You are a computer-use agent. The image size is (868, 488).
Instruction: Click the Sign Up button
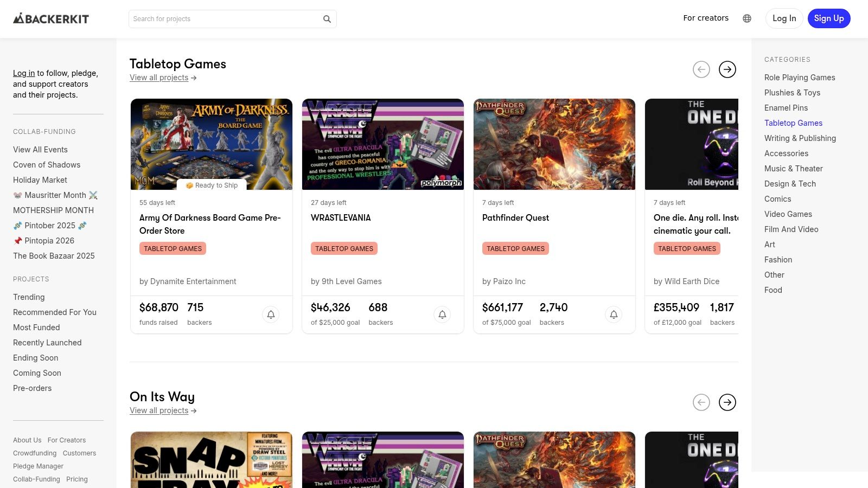829,18
